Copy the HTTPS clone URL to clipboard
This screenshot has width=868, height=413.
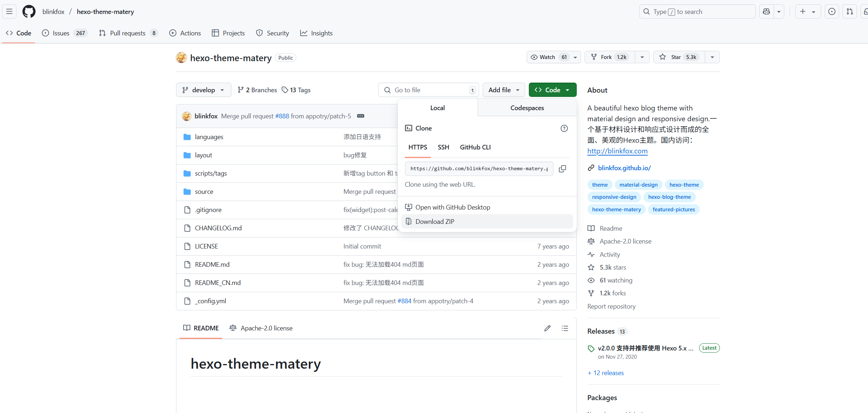point(562,168)
